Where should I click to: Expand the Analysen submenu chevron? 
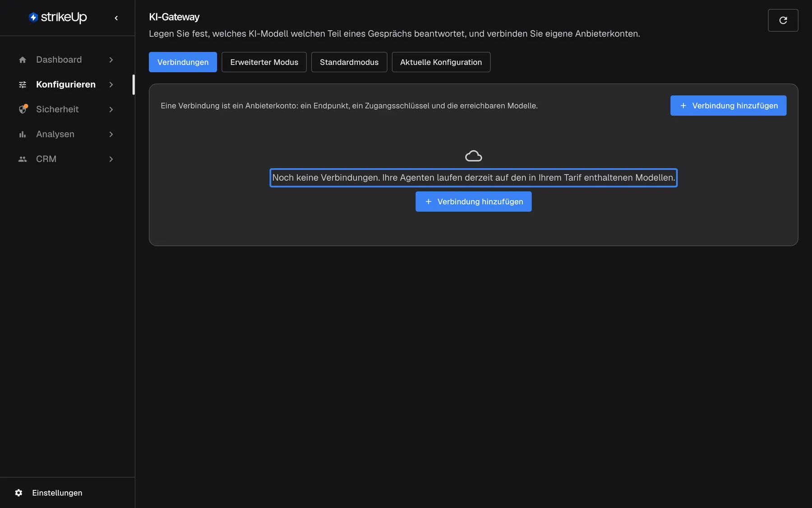(x=111, y=134)
